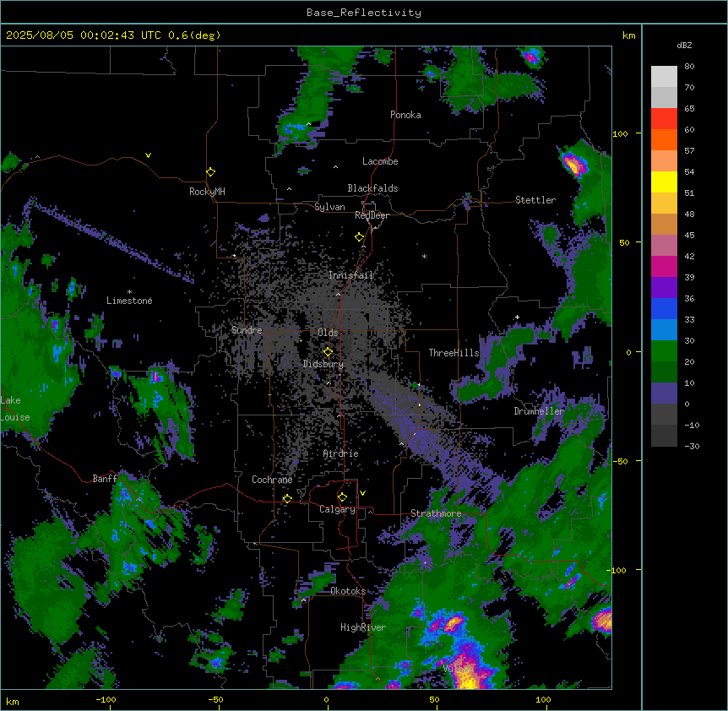The height and width of the screenshot is (711, 728).
Task: Click the 39 dBZ purple legend swatch
Action: pyautogui.click(x=664, y=287)
